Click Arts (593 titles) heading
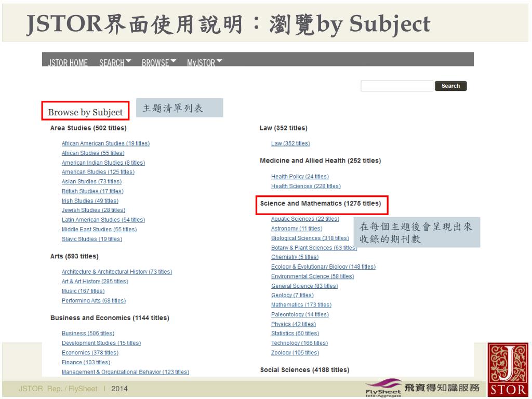Image resolution: width=532 pixels, height=399 pixels. [x=74, y=256]
